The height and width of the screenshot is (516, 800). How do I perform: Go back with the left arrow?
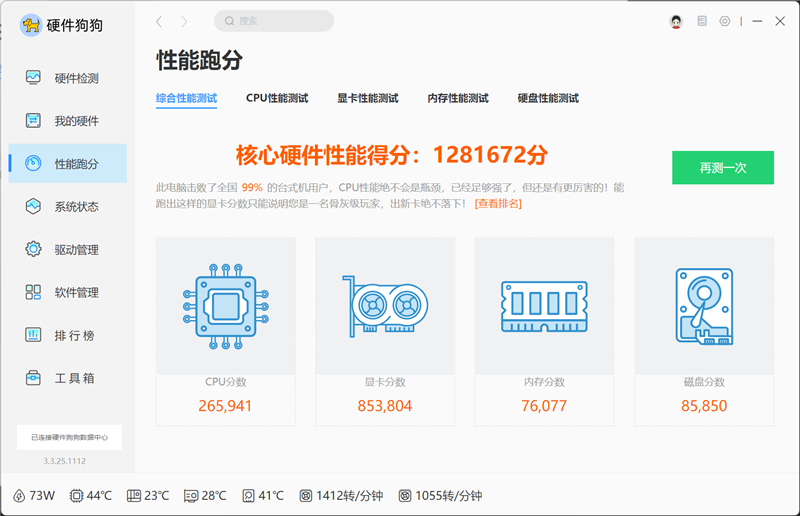coord(159,21)
